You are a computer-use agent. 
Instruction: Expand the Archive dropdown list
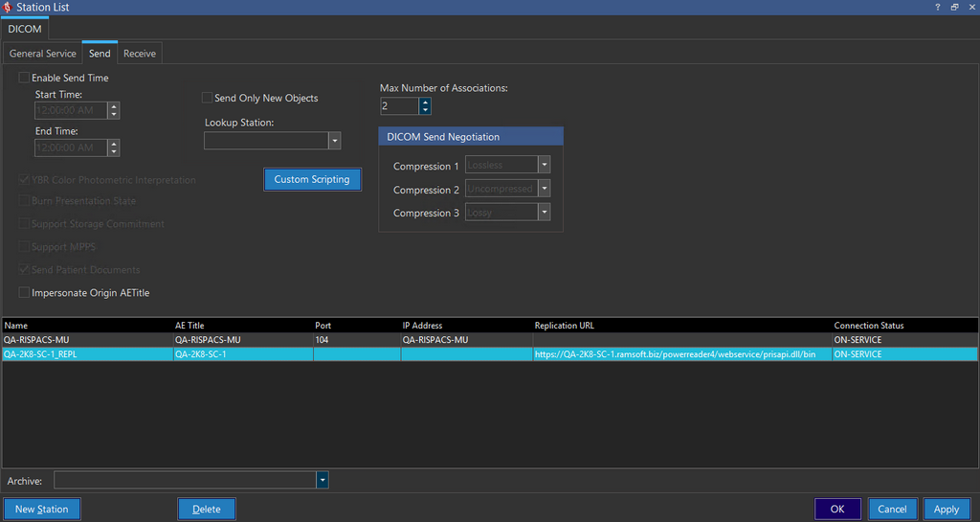(323, 480)
